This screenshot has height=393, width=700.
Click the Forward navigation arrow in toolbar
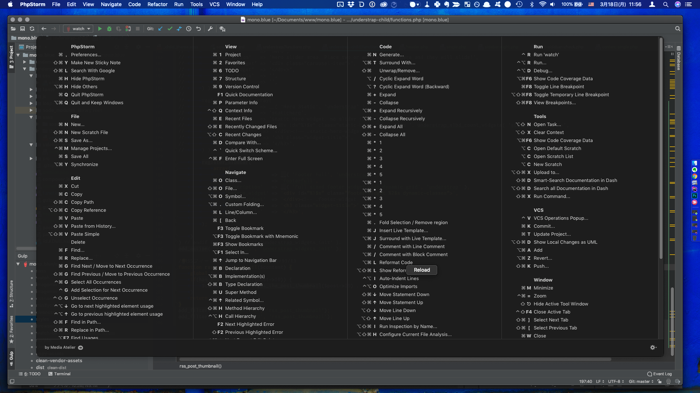[x=54, y=29]
